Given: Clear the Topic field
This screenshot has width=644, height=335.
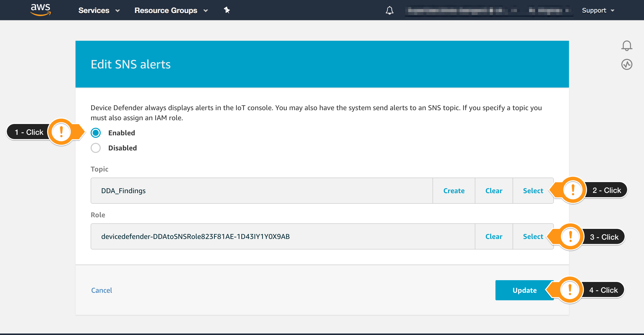Looking at the screenshot, I should pyautogui.click(x=494, y=191).
